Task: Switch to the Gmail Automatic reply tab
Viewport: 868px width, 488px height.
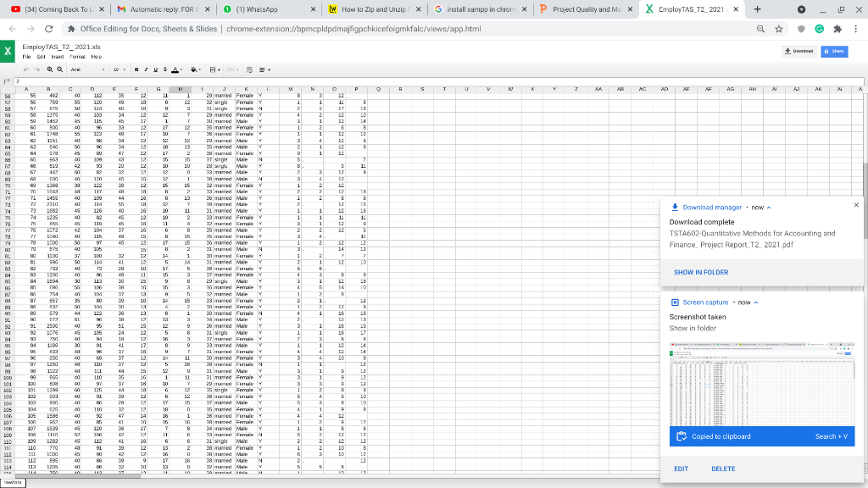Action: [x=164, y=9]
